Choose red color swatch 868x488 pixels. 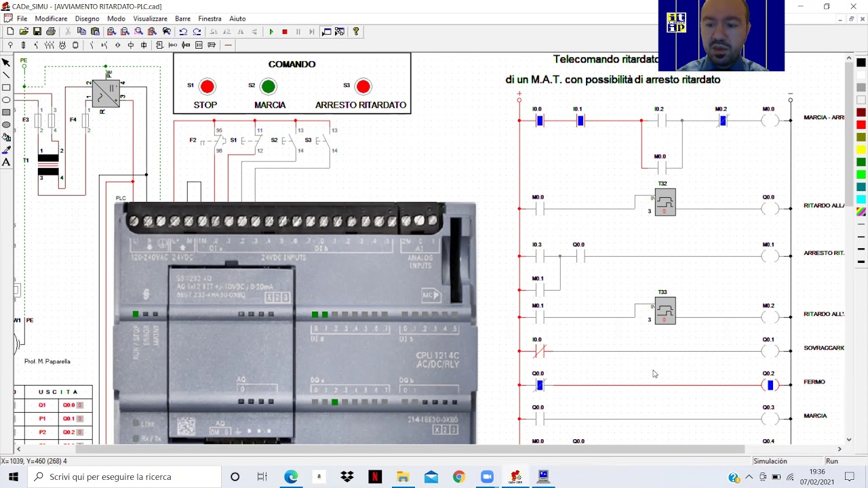[x=861, y=125]
